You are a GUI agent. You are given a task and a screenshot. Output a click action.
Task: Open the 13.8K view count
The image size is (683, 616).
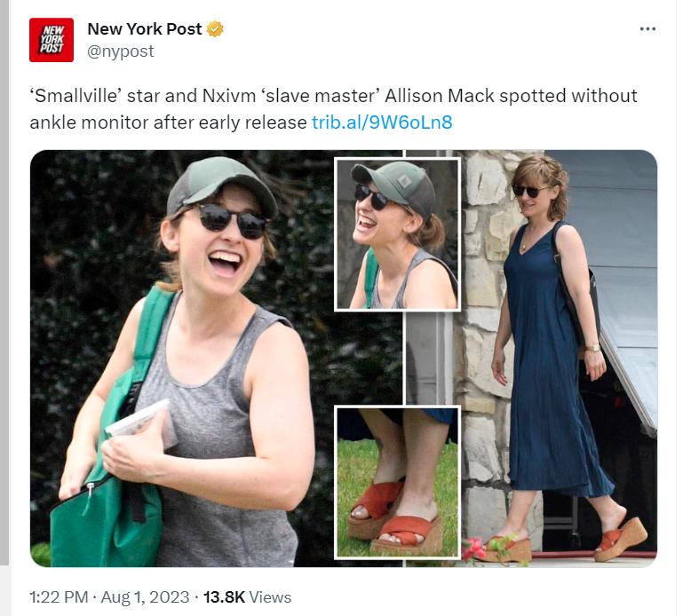click(224, 596)
